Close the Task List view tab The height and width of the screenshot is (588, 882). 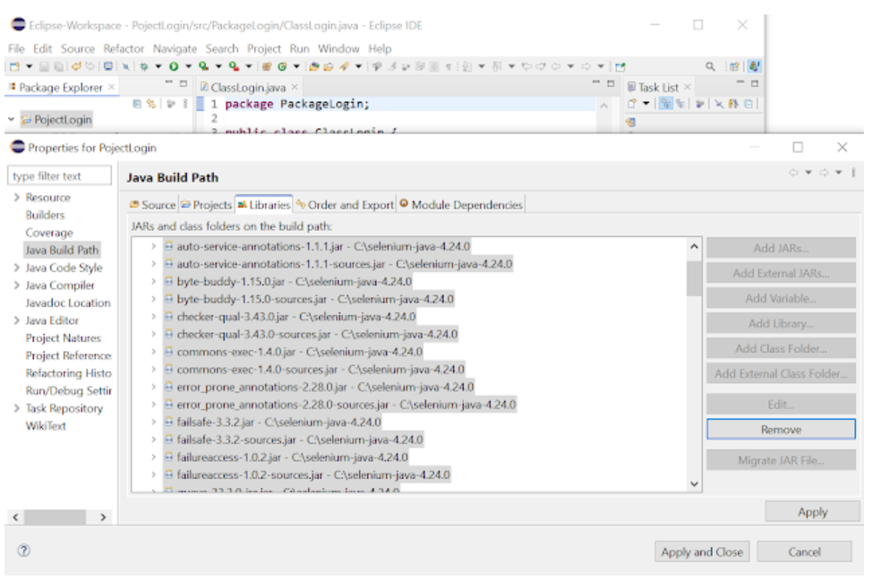pyautogui.click(x=688, y=87)
